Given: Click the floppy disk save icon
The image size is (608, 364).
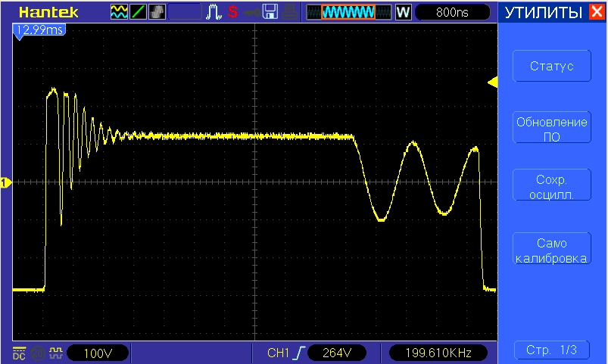Looking at the screenshot, I should click(x=269, y=12).
